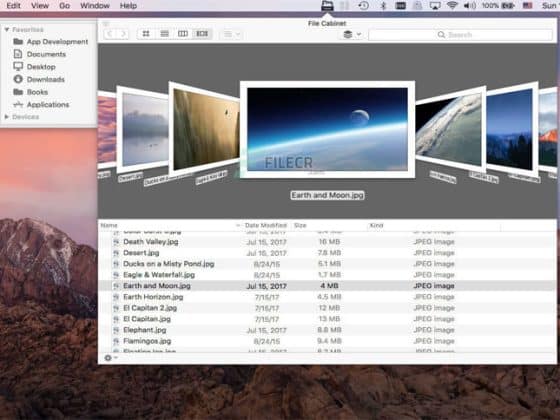Open the stack location dropdown near search

pos(352,34)
